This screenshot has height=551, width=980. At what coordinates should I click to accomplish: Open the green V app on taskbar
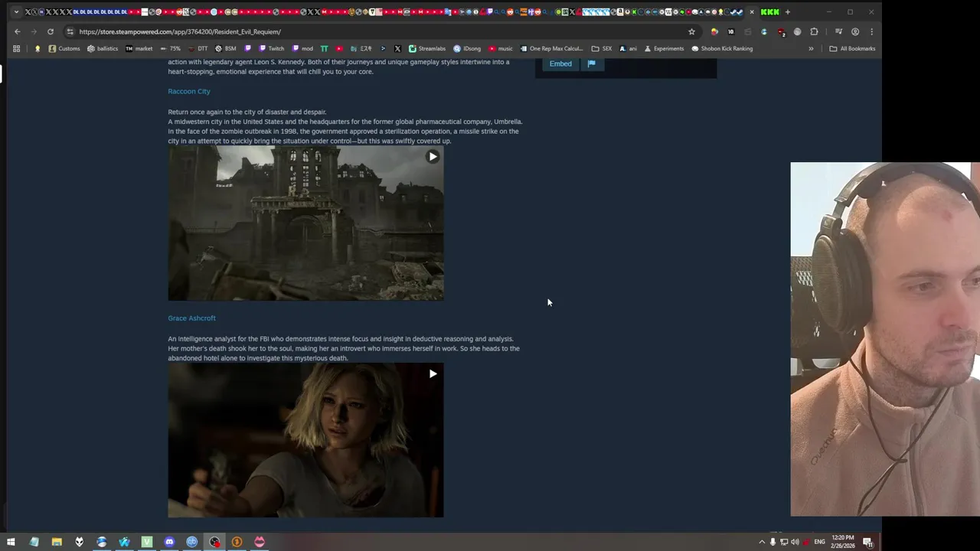(147, 542)
